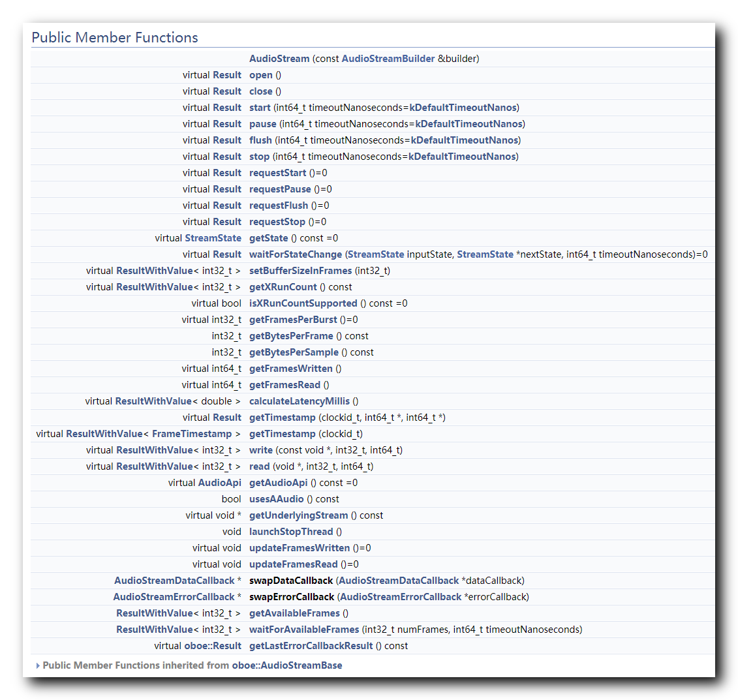
Task: Open the calculateLatencyMillis function link
Action: [300, 401]
